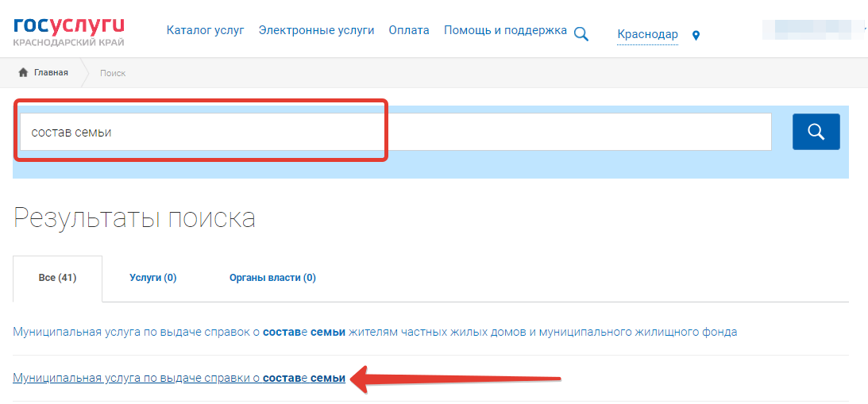Click the Главная breadcrumb link
This screenshot has height=404, width=868.
pyautogui.click(x=51, y=72)
